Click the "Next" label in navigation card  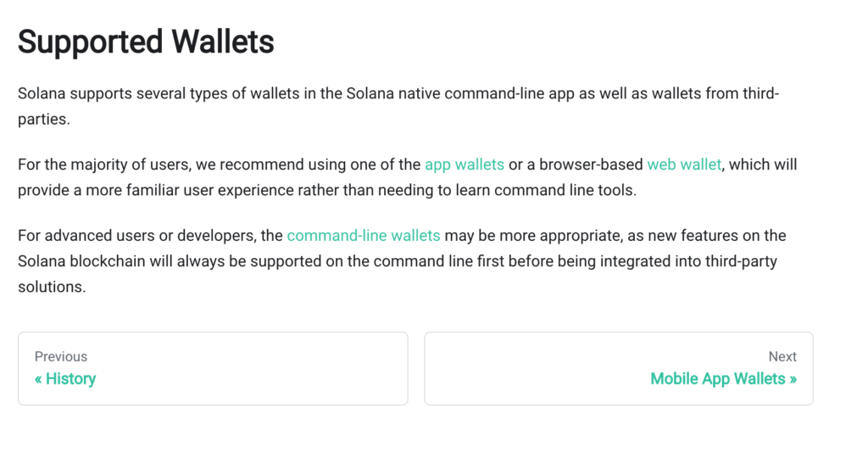782,356
